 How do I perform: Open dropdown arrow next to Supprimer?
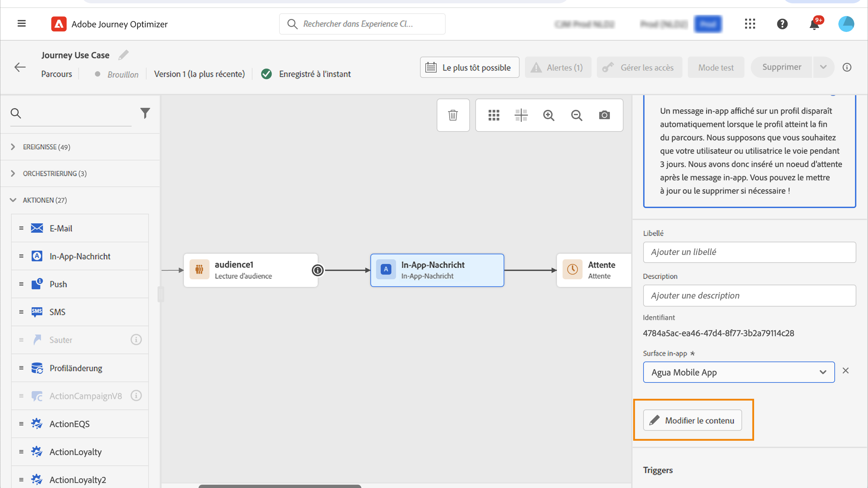[x=823, y=67]
